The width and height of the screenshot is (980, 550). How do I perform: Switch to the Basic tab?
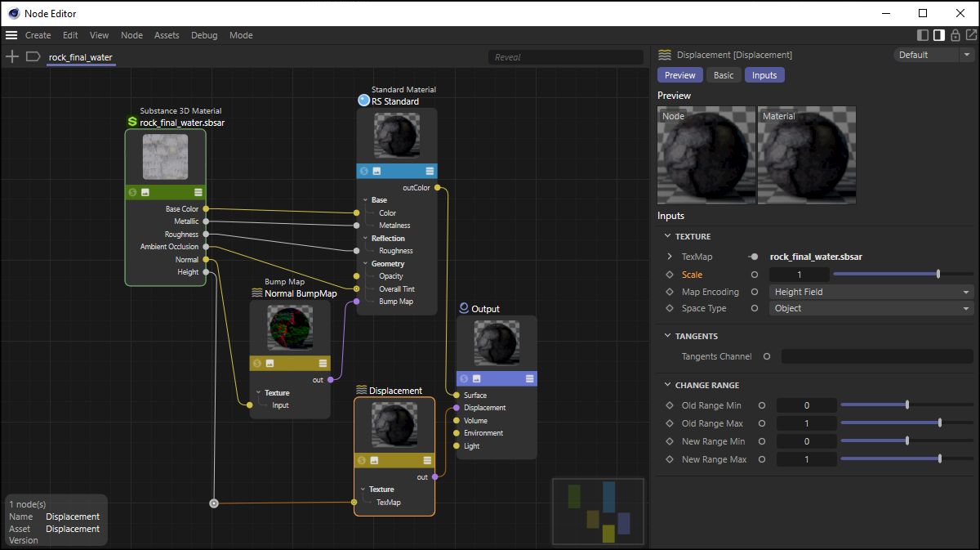click(724, 75)
